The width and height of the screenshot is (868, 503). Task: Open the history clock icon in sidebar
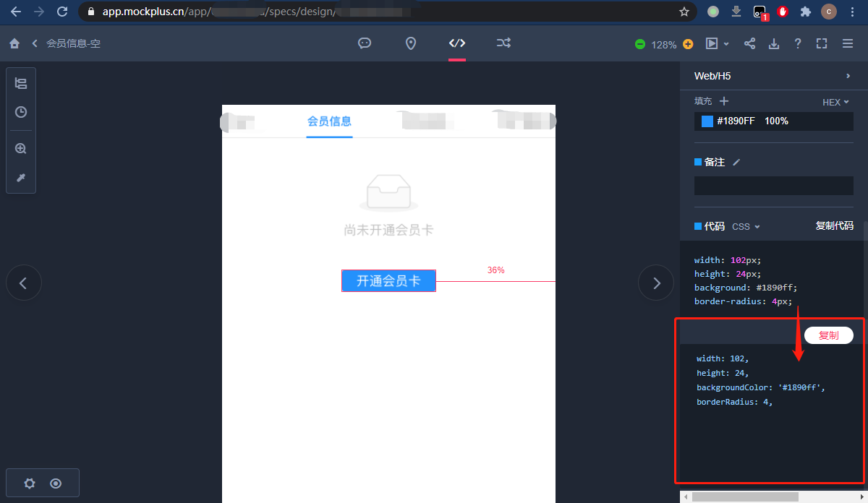(x=21, y=112)
